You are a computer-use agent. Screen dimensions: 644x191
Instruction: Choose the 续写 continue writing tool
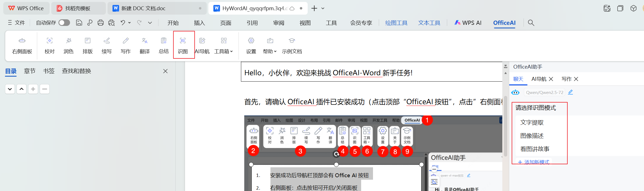point(107,46)
